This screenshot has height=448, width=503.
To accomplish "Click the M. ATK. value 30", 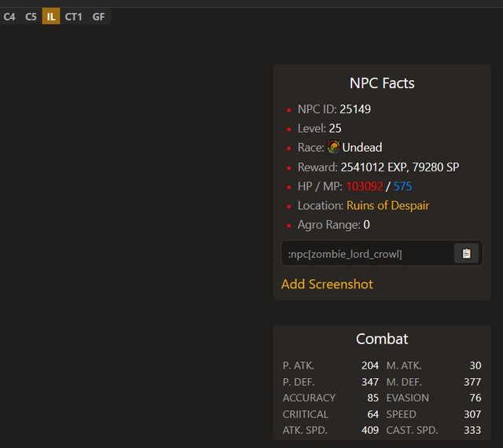I will (x=475, y=365).
